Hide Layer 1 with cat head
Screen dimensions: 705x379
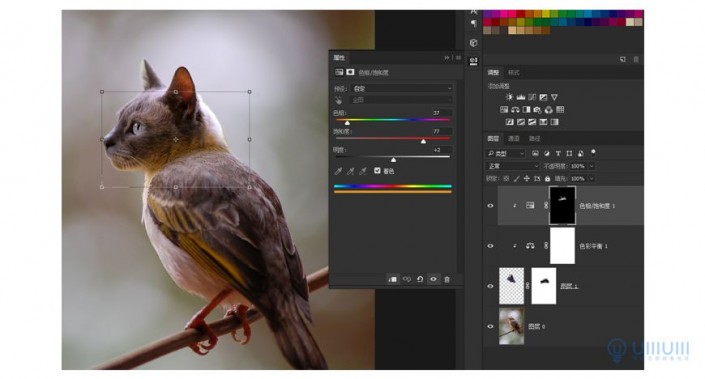491,286
